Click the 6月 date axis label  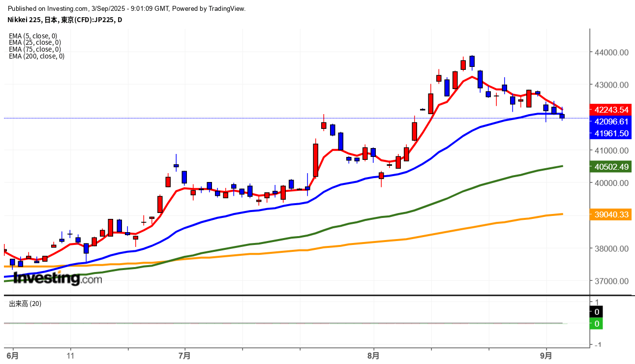pyautogui.click(x=13, y=355)
